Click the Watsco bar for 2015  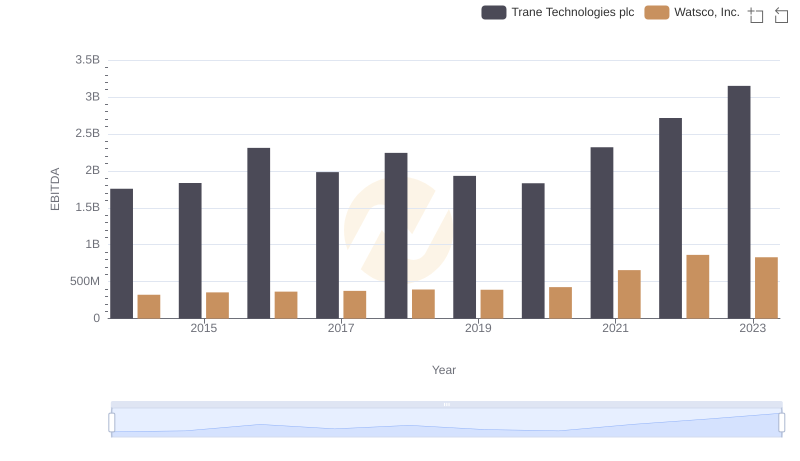217,305
